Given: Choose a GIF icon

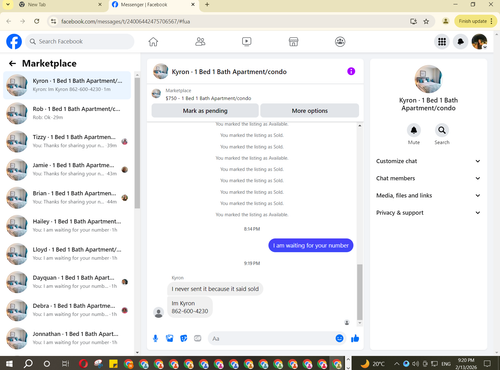Looking at the screenshot, I should (198, 339).
